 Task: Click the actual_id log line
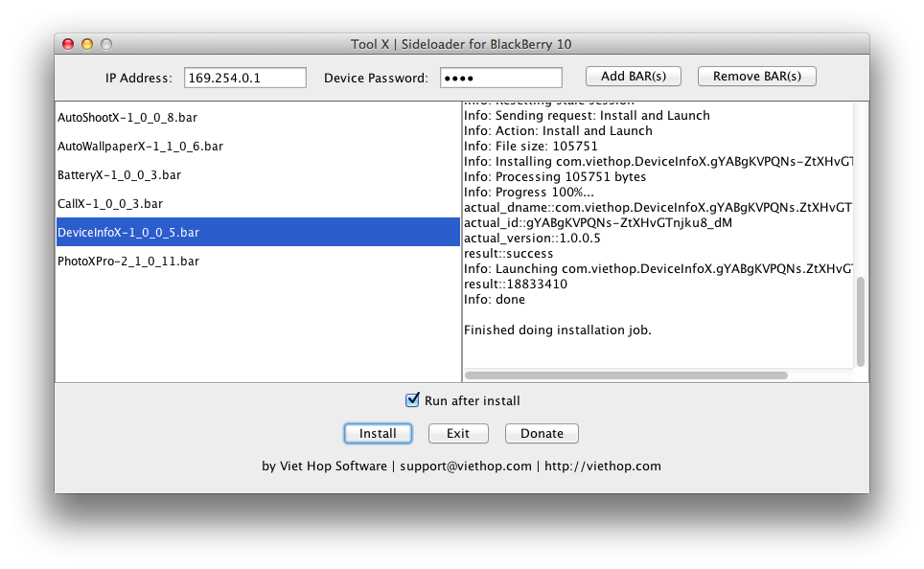pyautogui.click(x=598, y=222)
